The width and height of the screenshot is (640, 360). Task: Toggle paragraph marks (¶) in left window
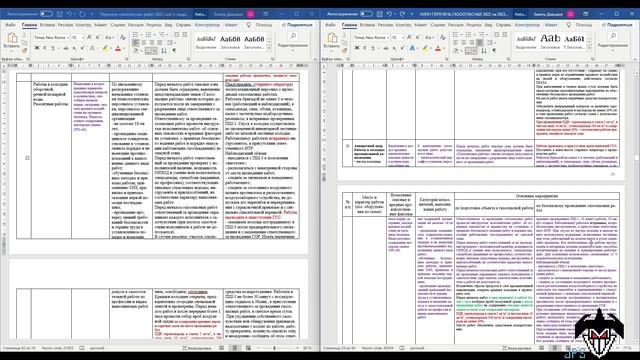click(x=174, y=51)
